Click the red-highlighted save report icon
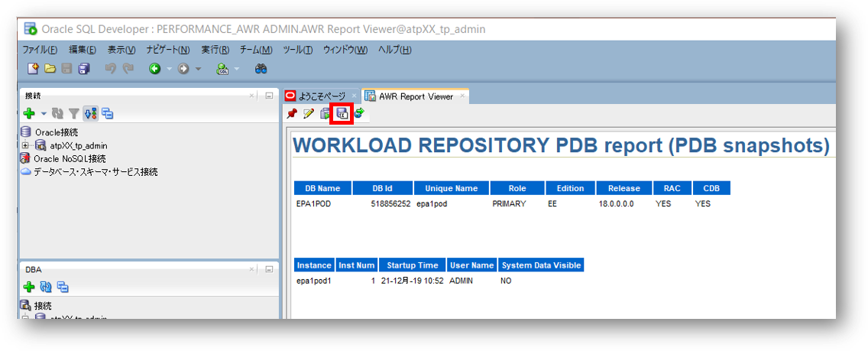 [342, 114]
